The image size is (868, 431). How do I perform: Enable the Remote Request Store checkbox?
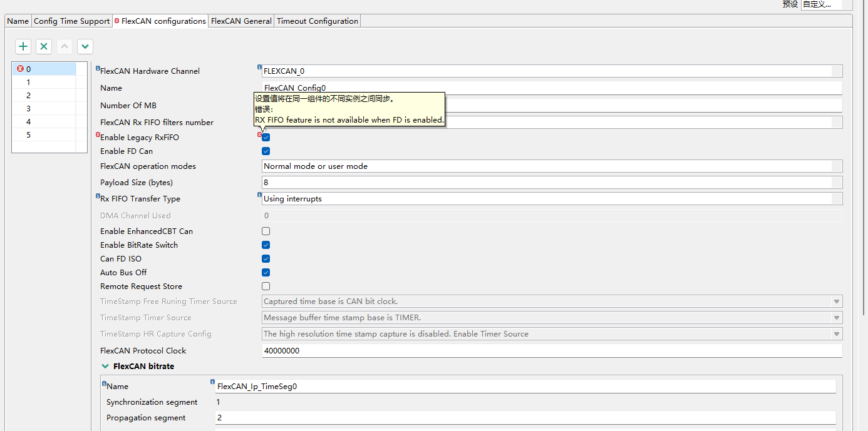click(266, 286)
